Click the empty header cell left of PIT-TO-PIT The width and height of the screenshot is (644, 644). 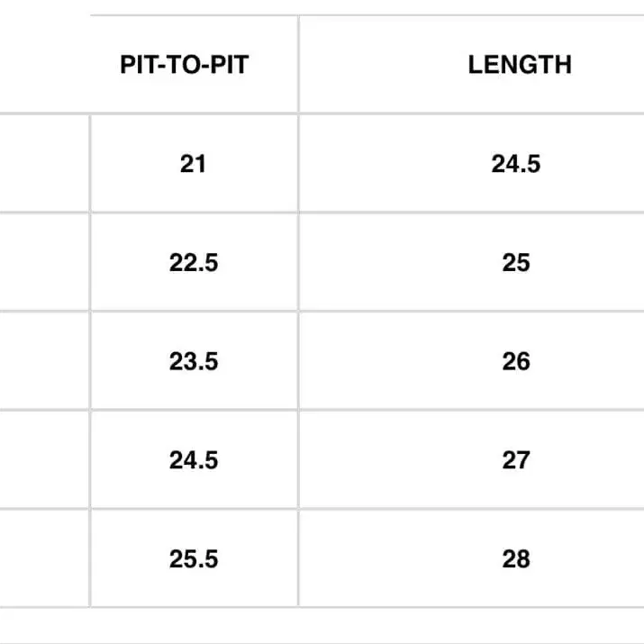pos(44,64)
